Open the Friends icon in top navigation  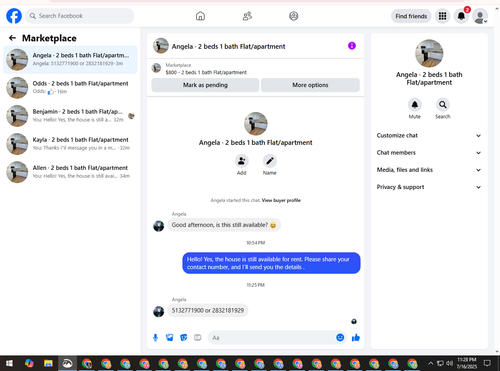pos(247,16)
